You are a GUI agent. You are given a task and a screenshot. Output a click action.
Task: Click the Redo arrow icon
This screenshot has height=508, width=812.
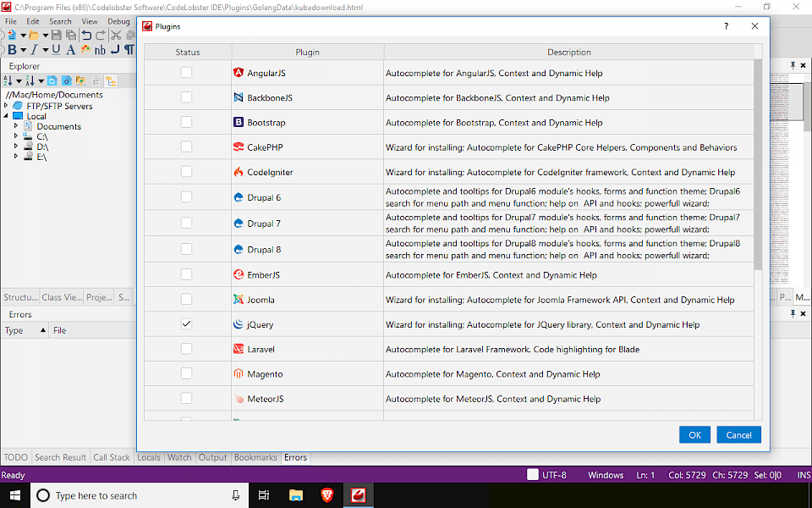click(101, 36)
